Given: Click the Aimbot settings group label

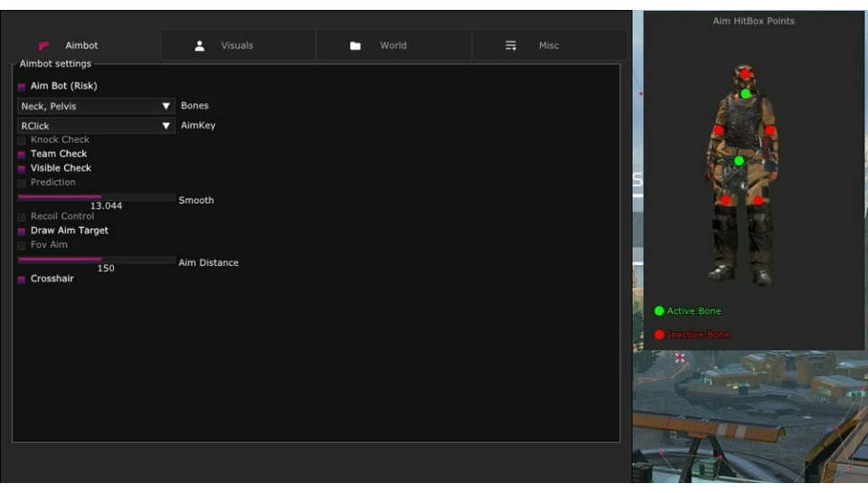Looking at the screenshot, I should tap(55, 63).
